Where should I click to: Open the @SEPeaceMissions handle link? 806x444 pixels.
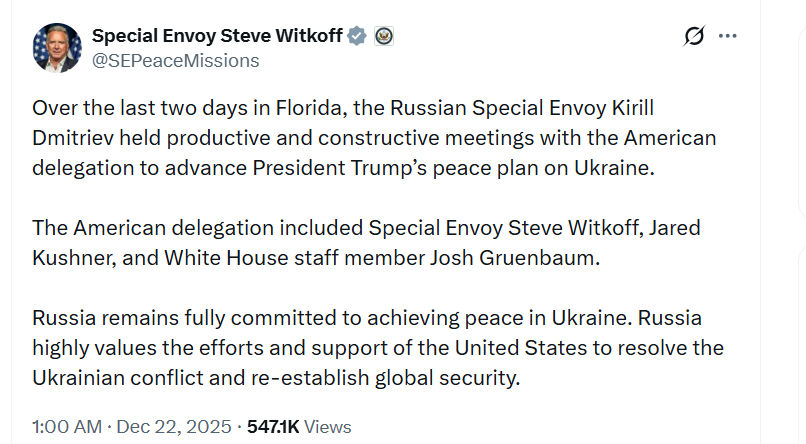click(175, 61)
